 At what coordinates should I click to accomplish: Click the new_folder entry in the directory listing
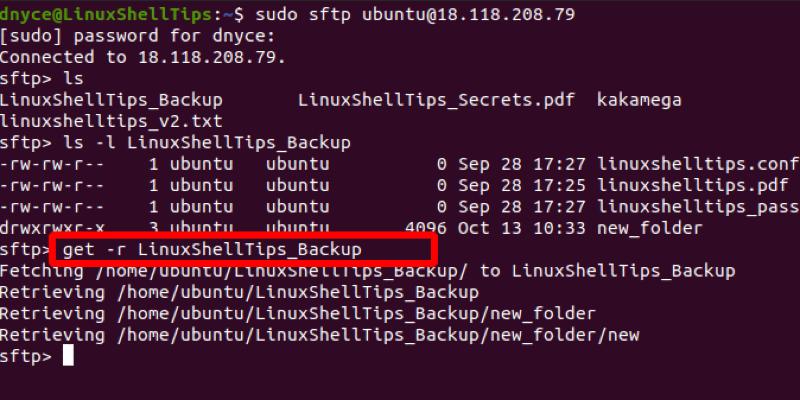pos(650,228)
